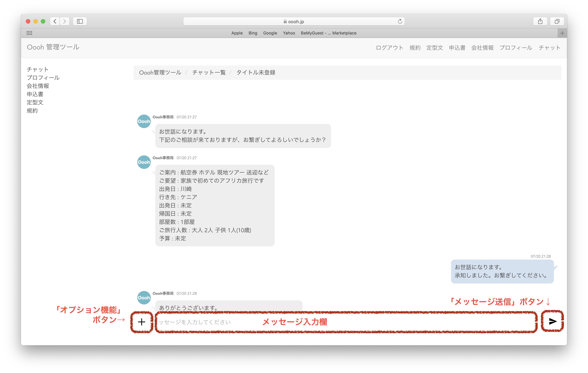The width and height of the screenshot is (588, 373).
Task: Open Apple bookmark
Action: 237,33
